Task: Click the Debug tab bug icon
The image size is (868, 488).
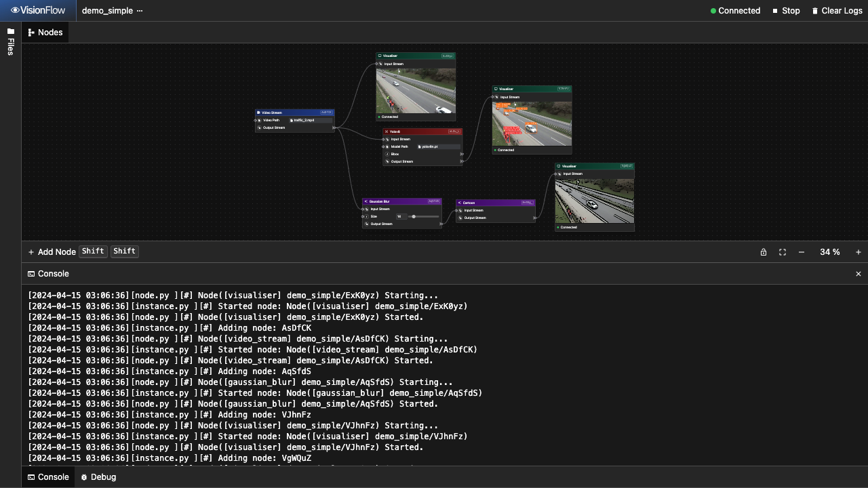Action: click(x=84, y=477)
